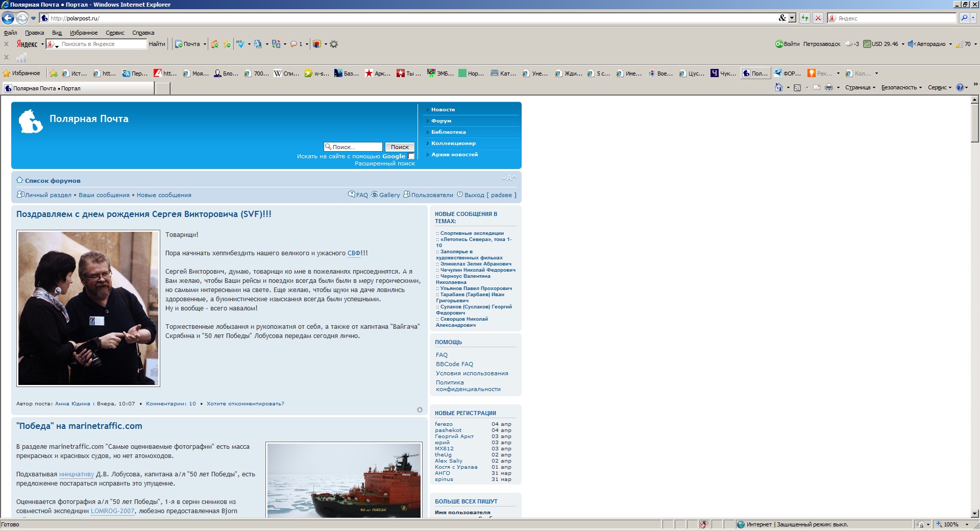Expand the Страница dropdown menu

pyautogui.click(x=860, y=88)
